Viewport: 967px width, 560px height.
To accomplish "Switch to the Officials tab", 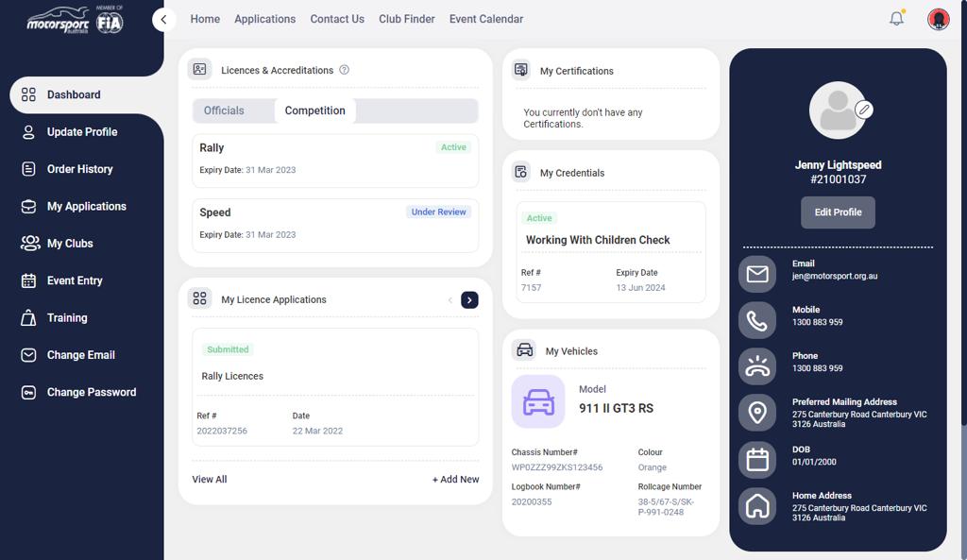I will [224, 110].
